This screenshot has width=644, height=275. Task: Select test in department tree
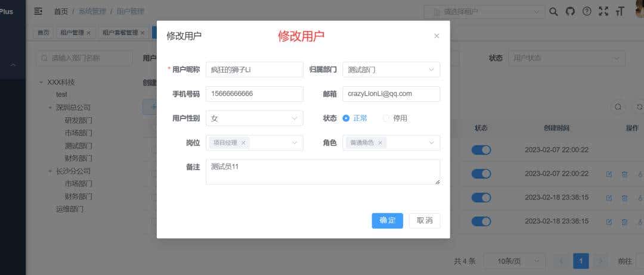coord(61,95)
